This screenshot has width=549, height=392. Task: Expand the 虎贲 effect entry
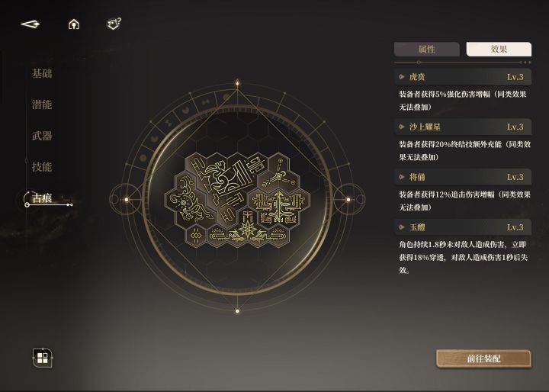pyautogui.click(x=463, y=77)
